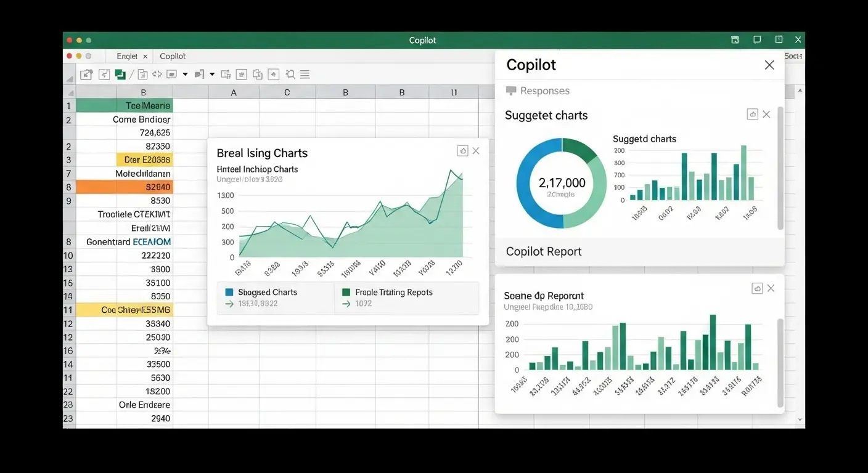Click the scrollbar beside Scane dp Repoant card

pyautogui.click(x=780, y=362)
